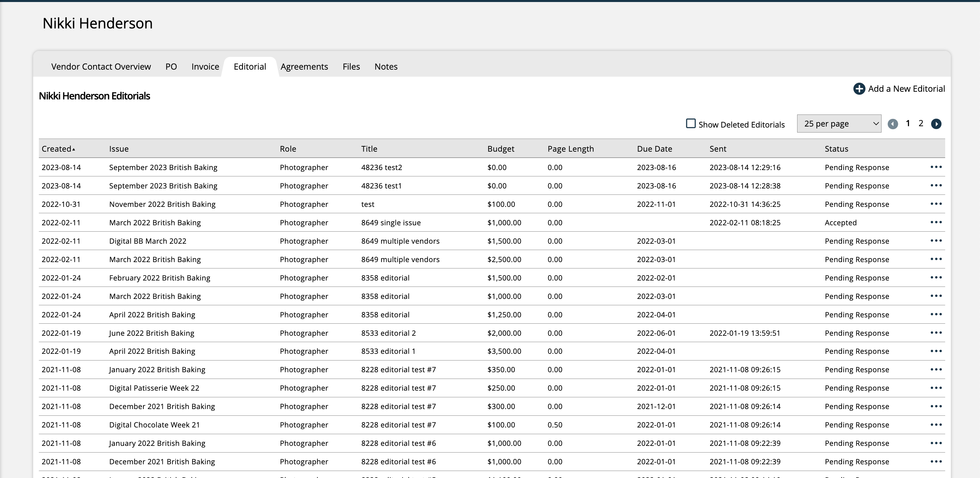Click the plus icon for Add a New Editorial

tap(859, 89)
